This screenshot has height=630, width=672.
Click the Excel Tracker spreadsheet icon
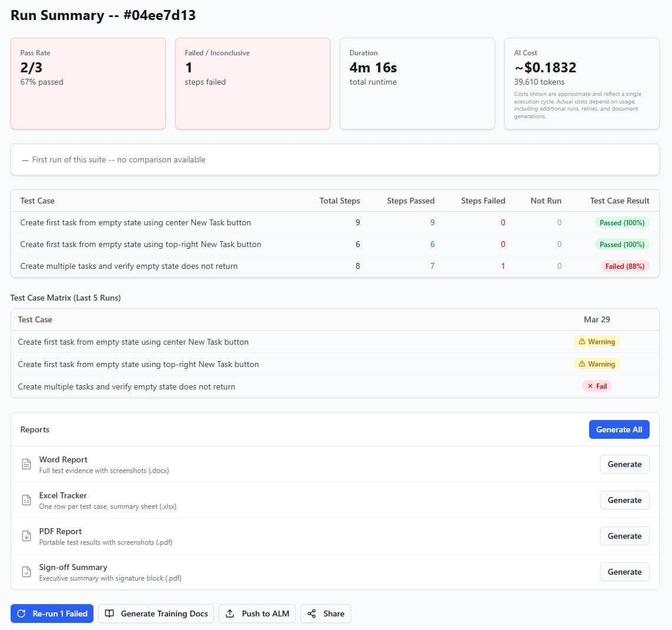click(26, 500)
